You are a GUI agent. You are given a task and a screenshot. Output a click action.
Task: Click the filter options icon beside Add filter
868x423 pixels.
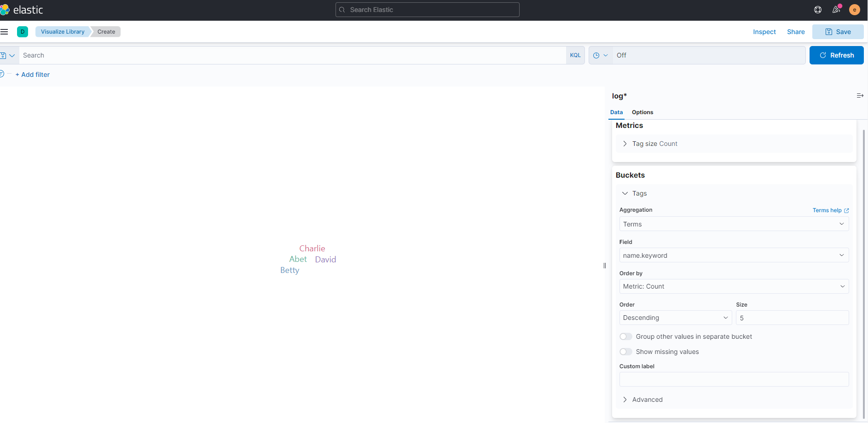[2, 74]
